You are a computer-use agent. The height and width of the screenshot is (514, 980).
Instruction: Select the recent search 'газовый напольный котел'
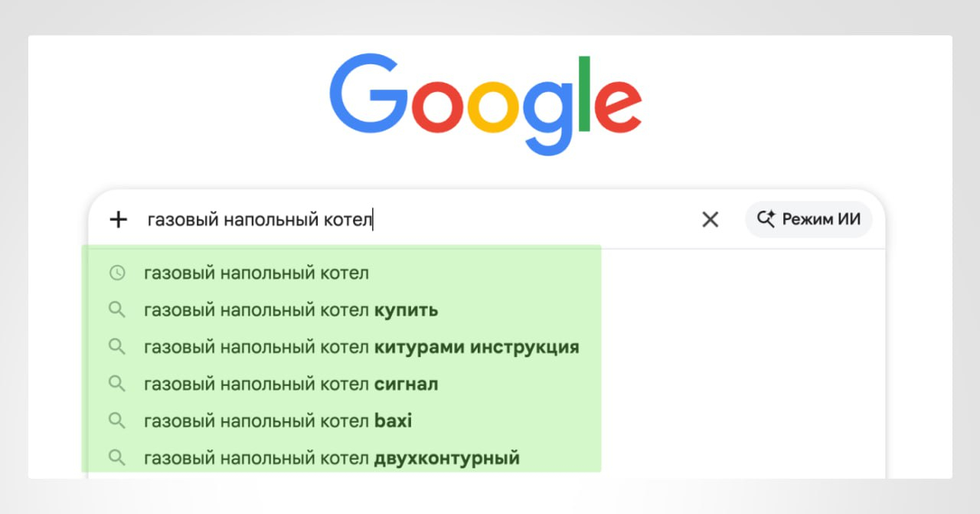[x=256, y=273]
